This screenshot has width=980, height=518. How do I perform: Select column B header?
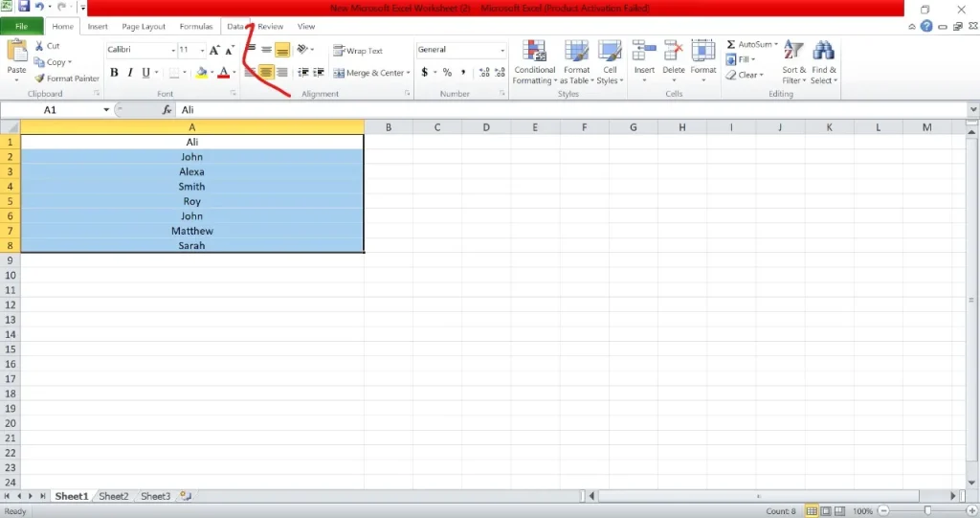pos(389,127)
